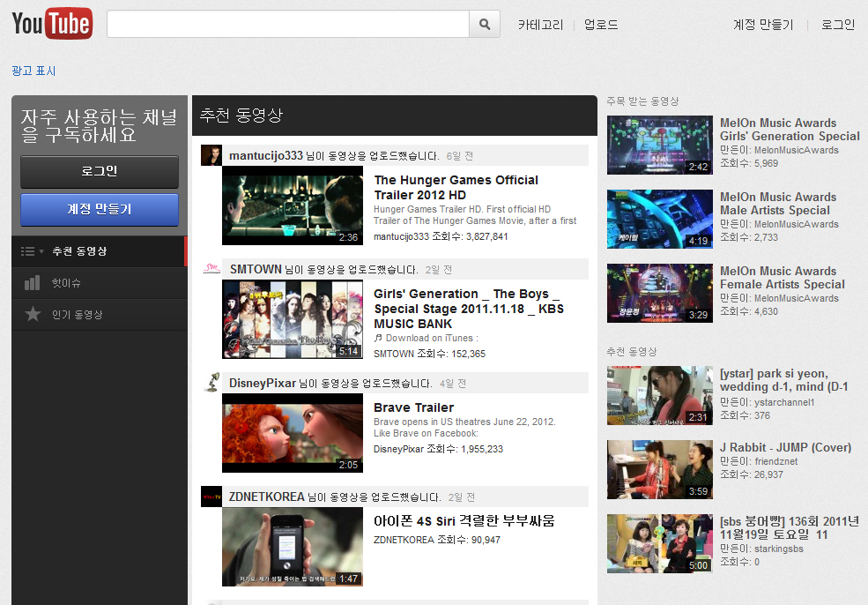Click the '6일 전' upload timestamp
The width and height of the screenshot is (868, 605).
pos(459,156)
